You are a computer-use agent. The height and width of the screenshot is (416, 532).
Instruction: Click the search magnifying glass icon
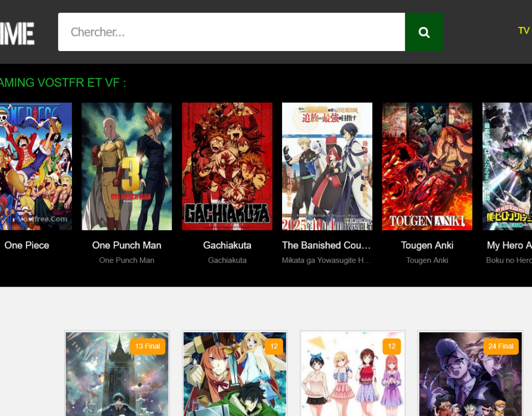pyautogui.click(x=423, y=32)
